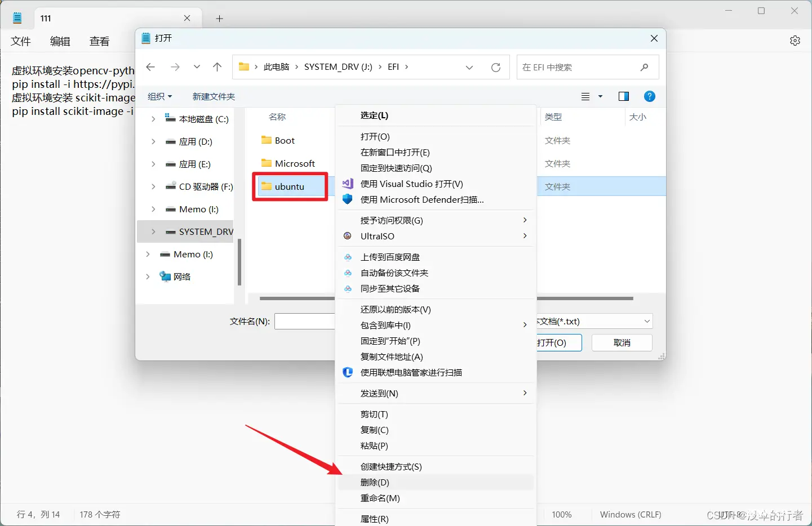Viewport: 812px width, 526px height.
Task: Open 包含到库中(I) submenu
Action: click(x=436, y=326)
